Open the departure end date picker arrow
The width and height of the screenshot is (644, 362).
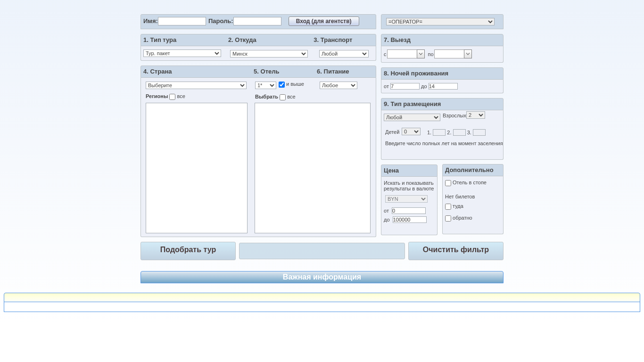[x=468, y=54]
